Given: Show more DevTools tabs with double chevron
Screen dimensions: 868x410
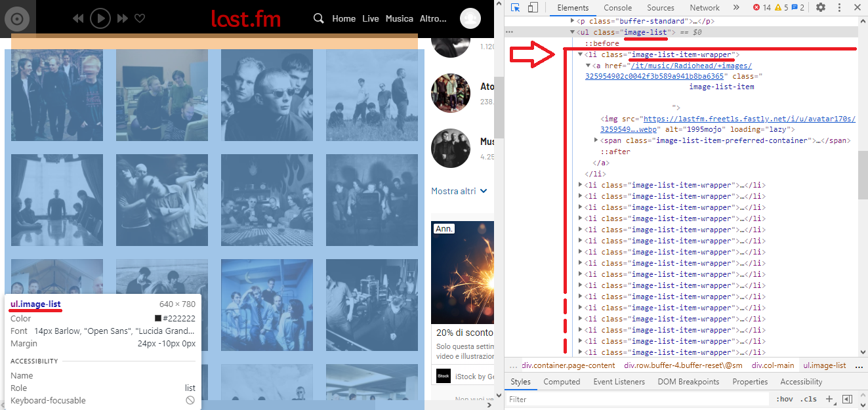Looking at the screenshot, I should click(x=736, y=7).
